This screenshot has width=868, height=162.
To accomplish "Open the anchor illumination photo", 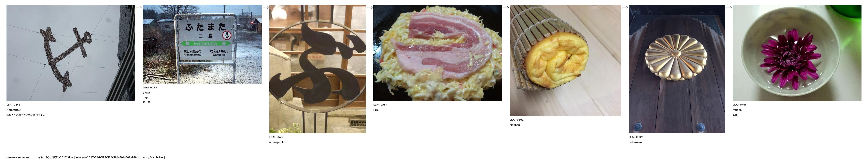I will click(x=71, y=53).
